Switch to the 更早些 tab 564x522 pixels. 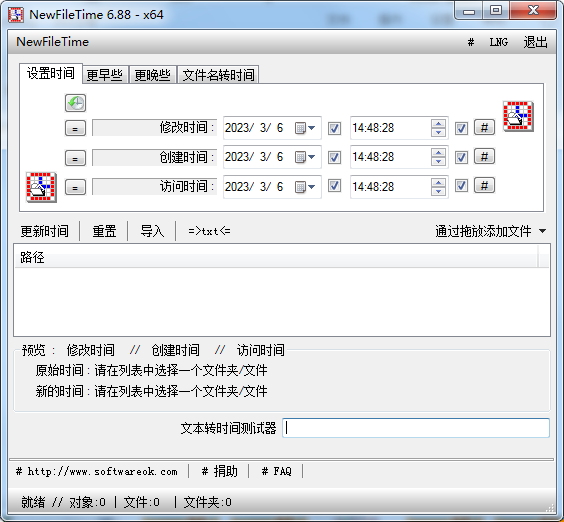pos(105,75)
